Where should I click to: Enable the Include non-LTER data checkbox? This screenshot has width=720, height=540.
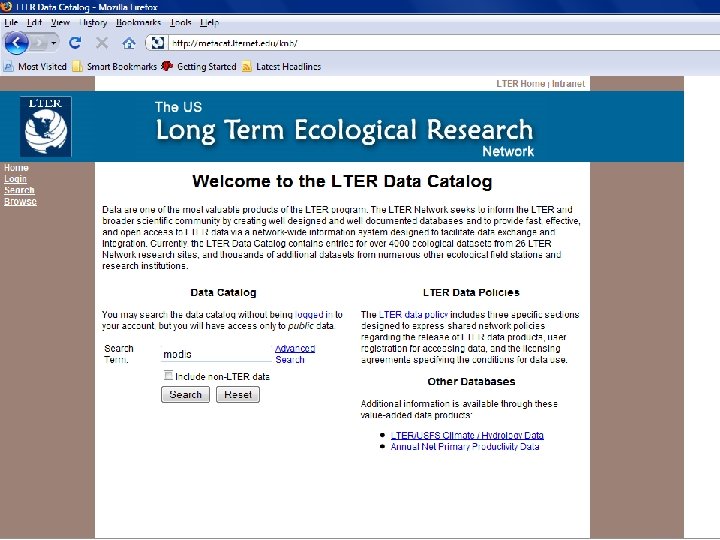[x=168, y=376]
